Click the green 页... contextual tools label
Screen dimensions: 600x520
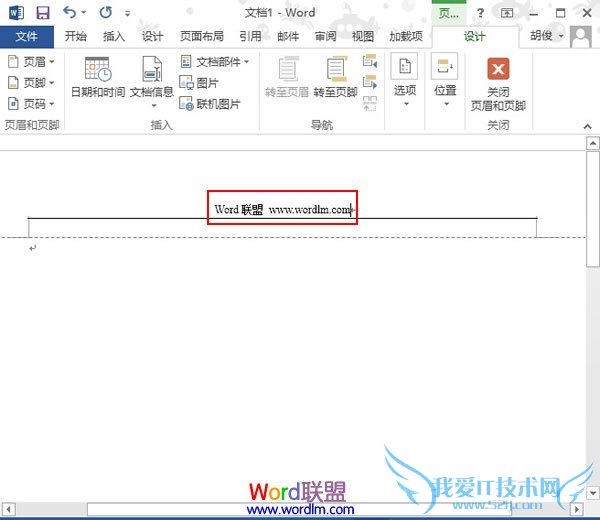[449, 14]
